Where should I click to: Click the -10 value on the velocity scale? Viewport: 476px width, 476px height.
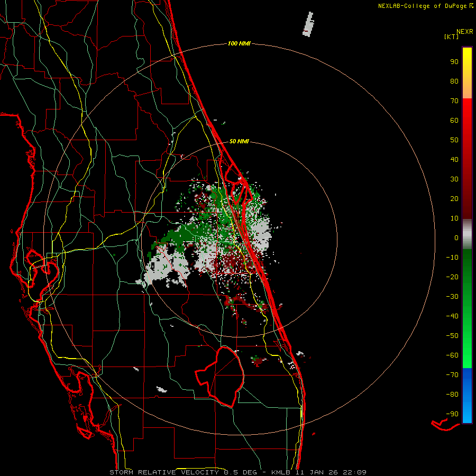pyautogui.click(x=452, y=258)
